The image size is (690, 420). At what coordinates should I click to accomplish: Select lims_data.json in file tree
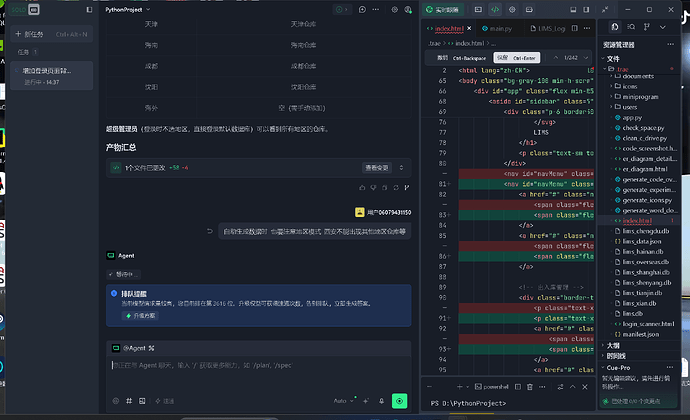[642, 241]
